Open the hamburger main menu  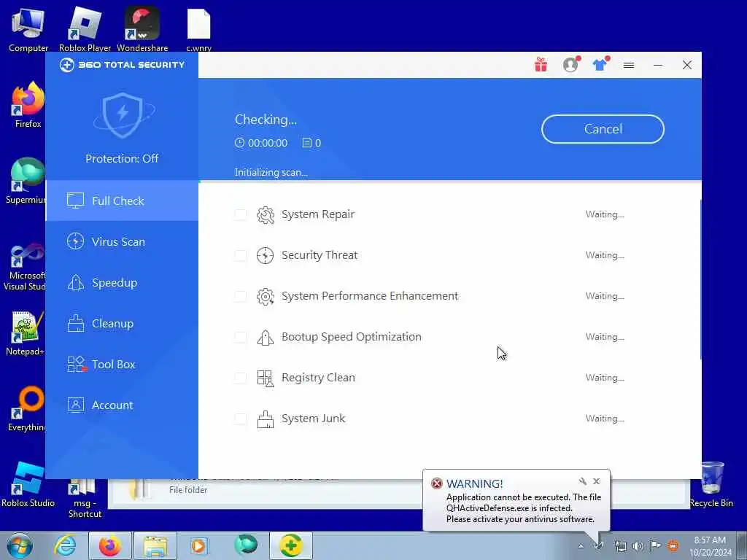(x=629, y=65)
